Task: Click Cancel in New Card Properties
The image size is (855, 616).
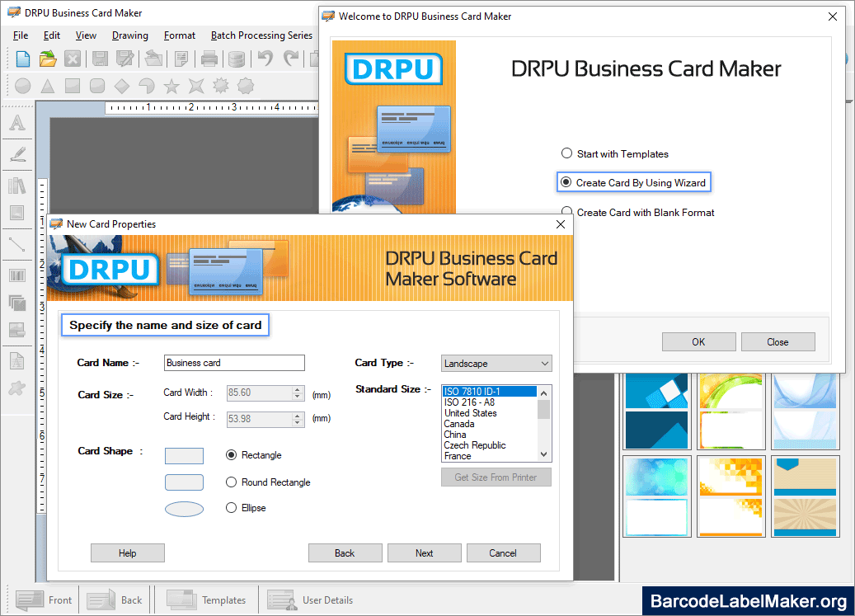Action: click(x=503, y=553)
